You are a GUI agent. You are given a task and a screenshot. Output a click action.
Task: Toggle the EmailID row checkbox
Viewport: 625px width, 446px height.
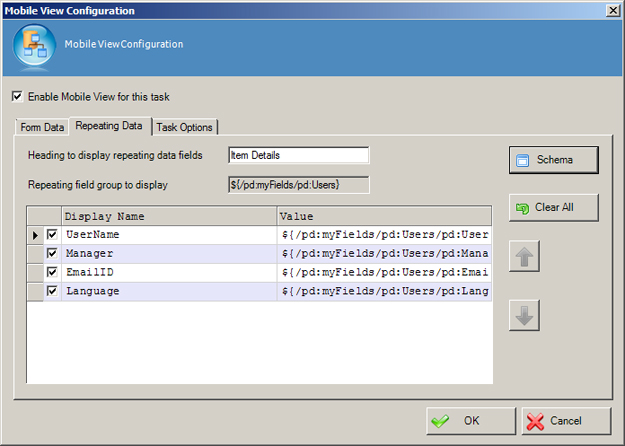click(52, 272)
